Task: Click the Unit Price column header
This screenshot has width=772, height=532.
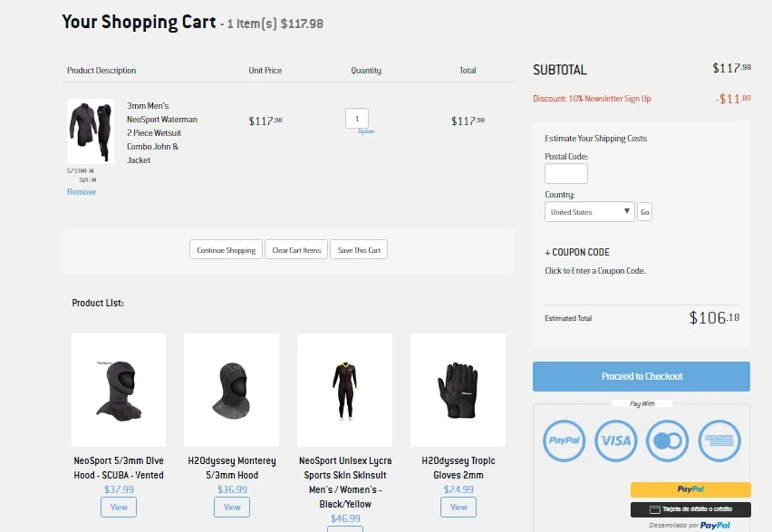Action: tap(265, 71)
